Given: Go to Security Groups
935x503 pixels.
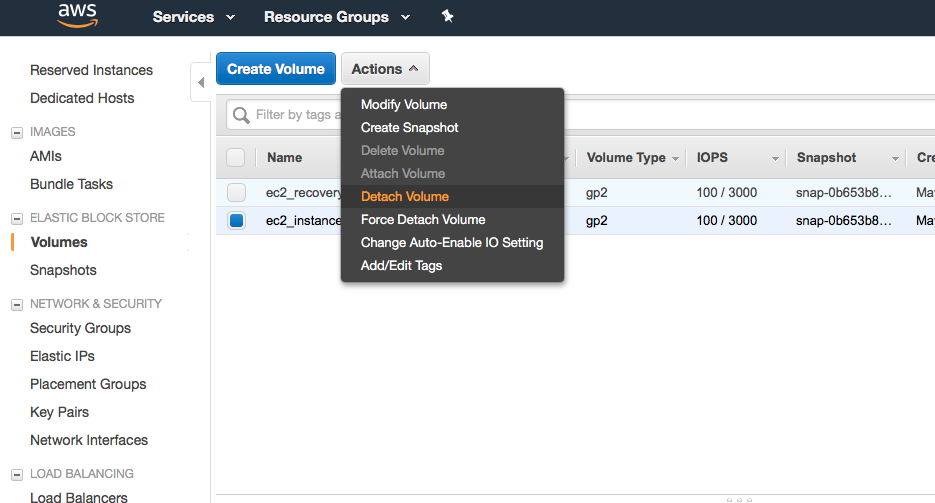Looking at the screenshot, I should click(81, 328).
